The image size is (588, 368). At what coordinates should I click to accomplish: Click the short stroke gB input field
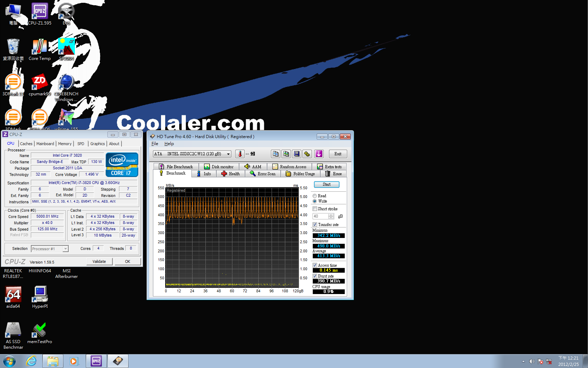click(x=320, y=216)
